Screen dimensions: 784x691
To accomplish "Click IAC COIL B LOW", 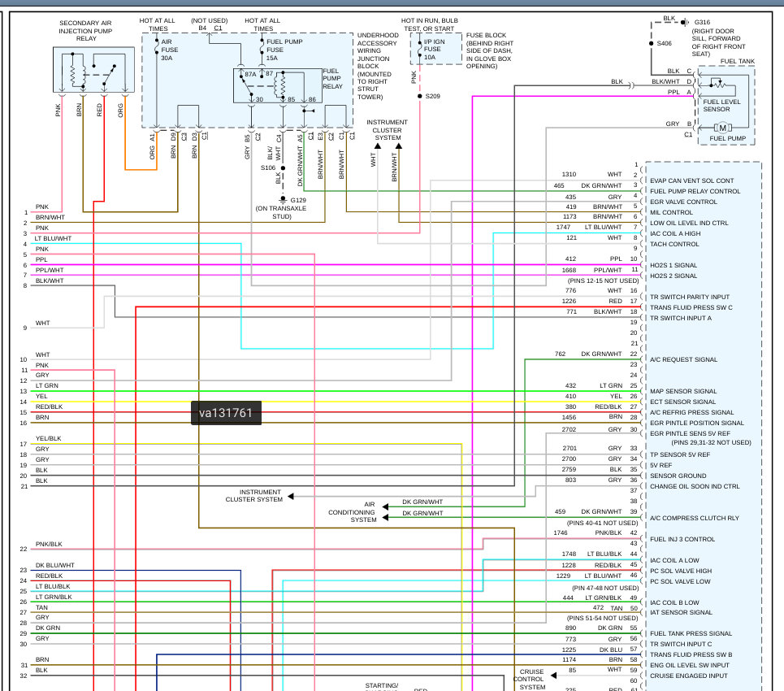I will point(674,602).
